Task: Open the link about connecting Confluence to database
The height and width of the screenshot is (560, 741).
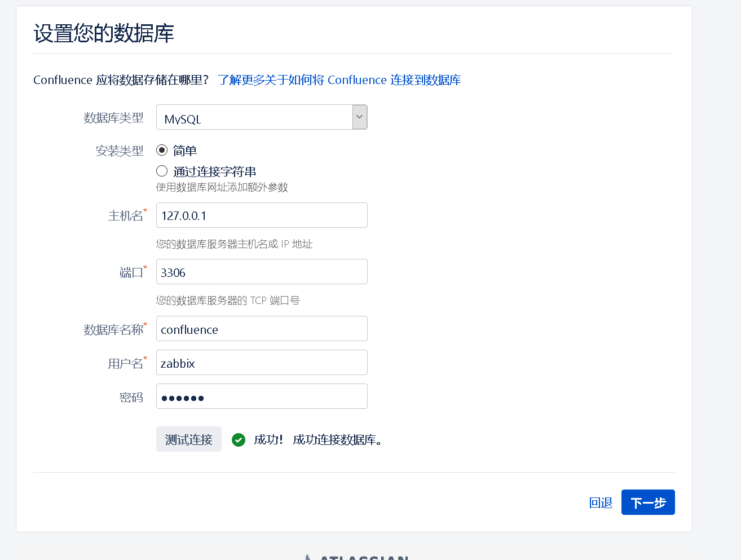Action: pyautogui.click(x=339, y=80)
